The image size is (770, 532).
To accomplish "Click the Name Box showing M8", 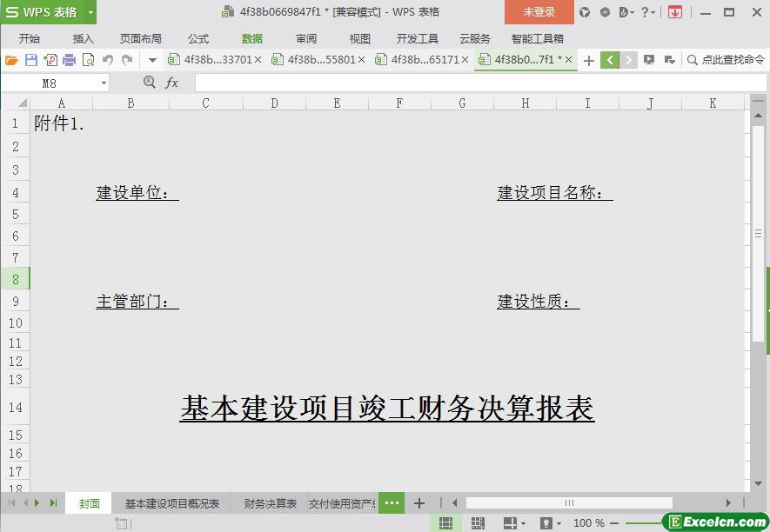I will [49, 83].
